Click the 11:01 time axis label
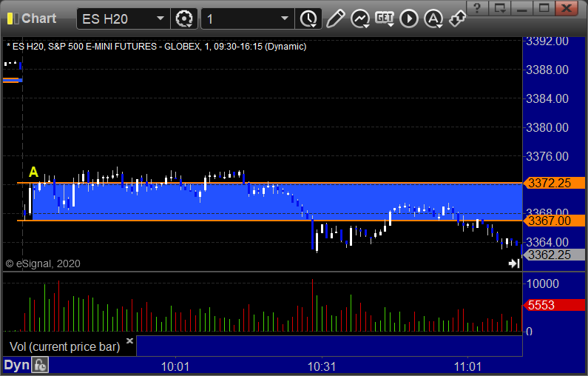588x376 pixels. 467,366
